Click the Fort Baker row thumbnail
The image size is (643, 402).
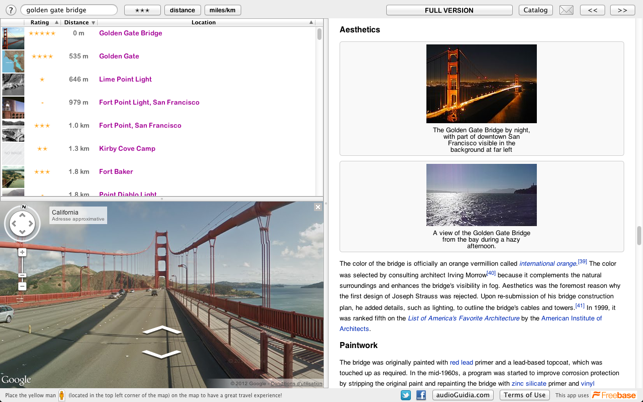click(x=13, y=176)
